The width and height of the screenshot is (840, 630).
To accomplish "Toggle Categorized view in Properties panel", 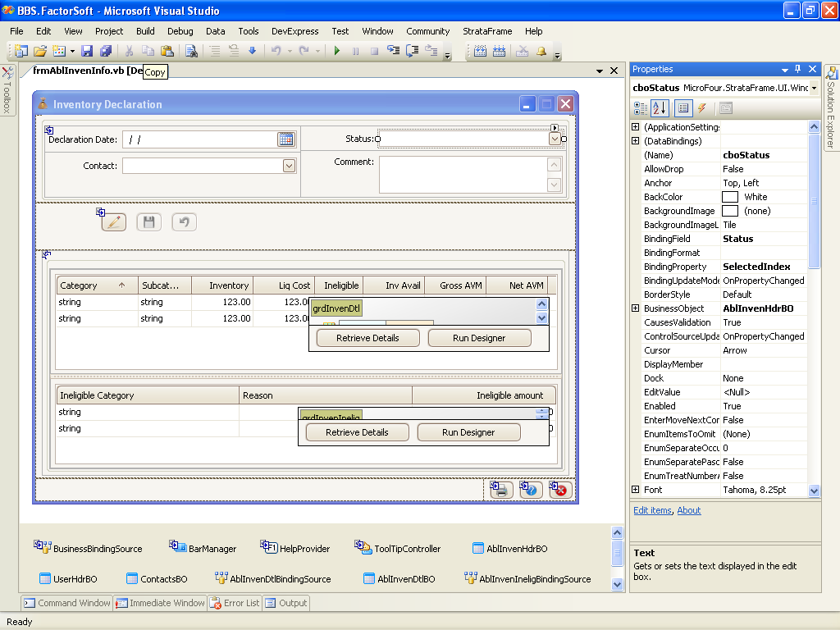I will click(x=641, y=108).
